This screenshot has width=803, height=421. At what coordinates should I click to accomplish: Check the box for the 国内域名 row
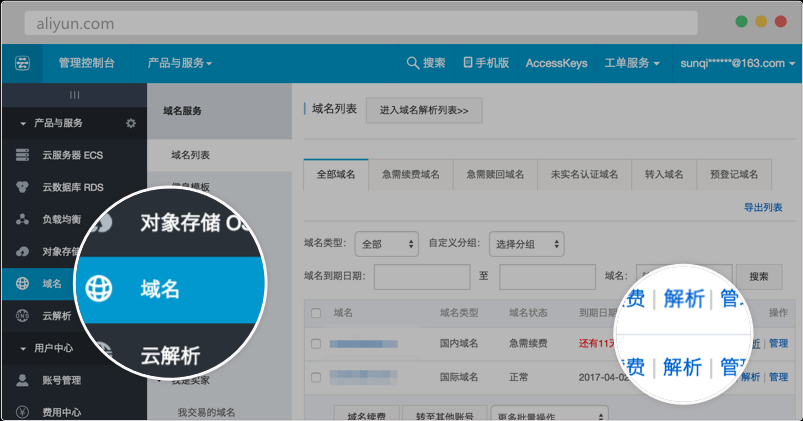click(316, 344)
